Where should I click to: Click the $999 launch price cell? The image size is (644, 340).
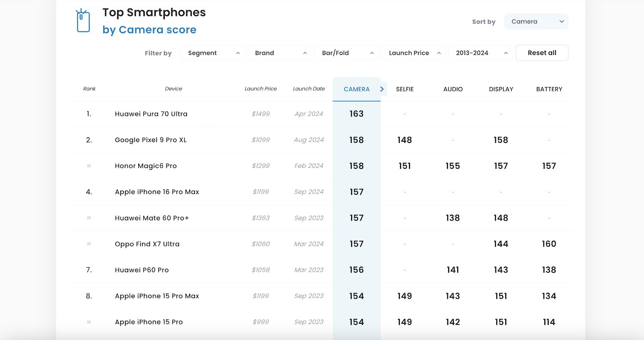[x=261, y=322]
